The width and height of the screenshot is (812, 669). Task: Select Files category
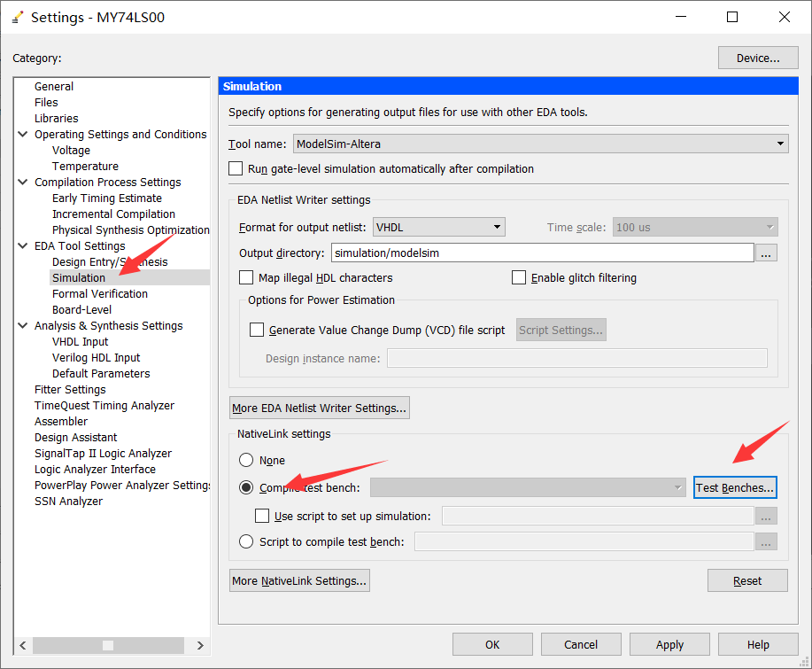46,103
